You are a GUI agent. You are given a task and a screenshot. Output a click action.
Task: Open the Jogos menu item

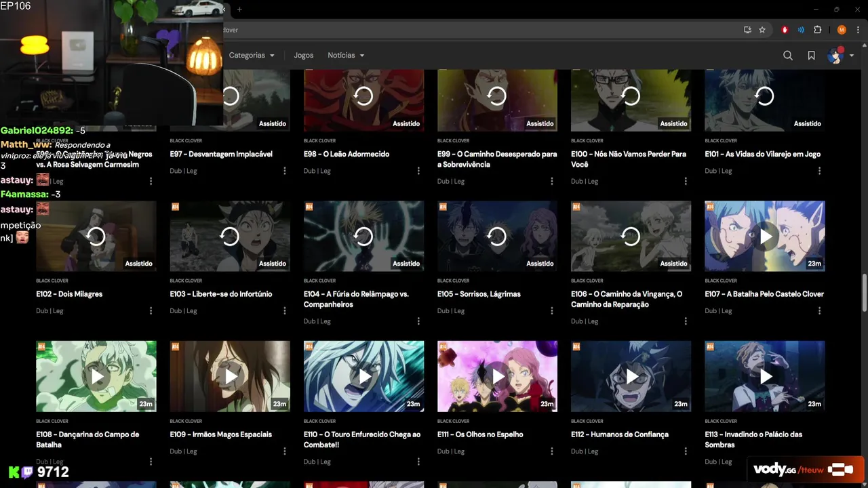pos(304,56)
